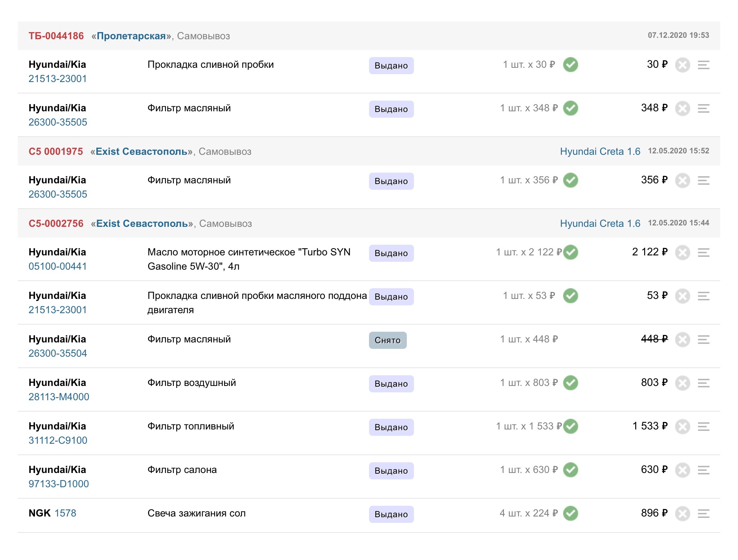Click the green checkmark beside 1 шт. x 356 ₽

point(571,180)
